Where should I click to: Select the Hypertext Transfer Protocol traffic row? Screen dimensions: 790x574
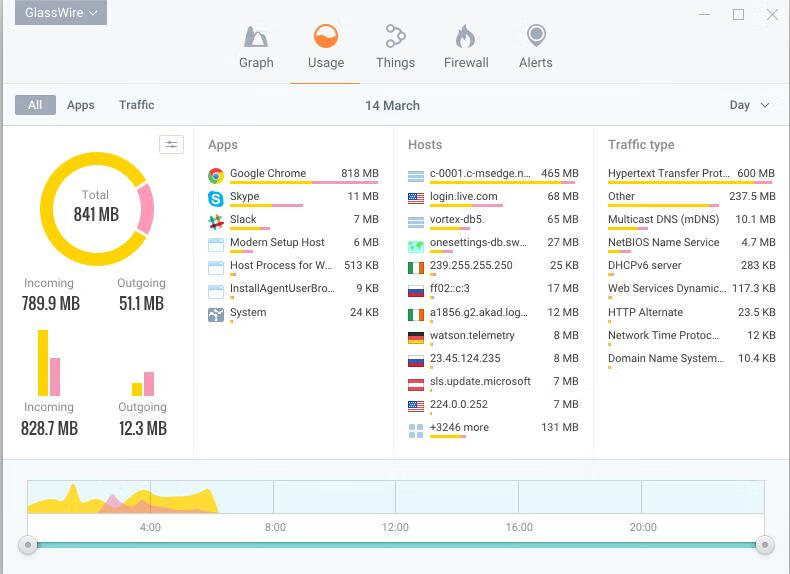click(668, 174)
